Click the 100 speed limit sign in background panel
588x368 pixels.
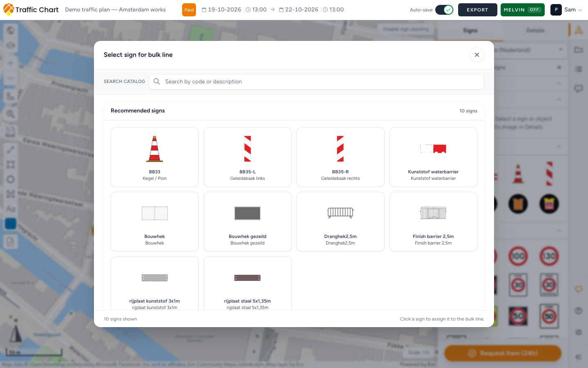(518, 256)
